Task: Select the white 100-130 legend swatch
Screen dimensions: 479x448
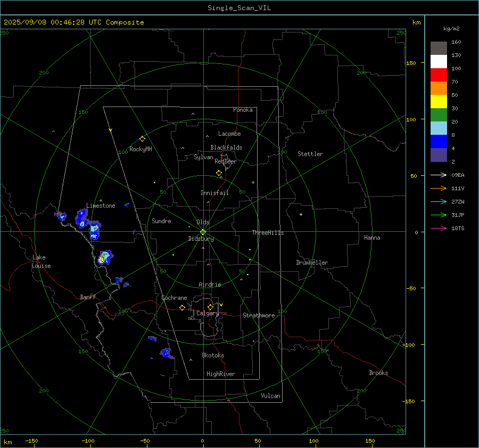Action: 439,62
